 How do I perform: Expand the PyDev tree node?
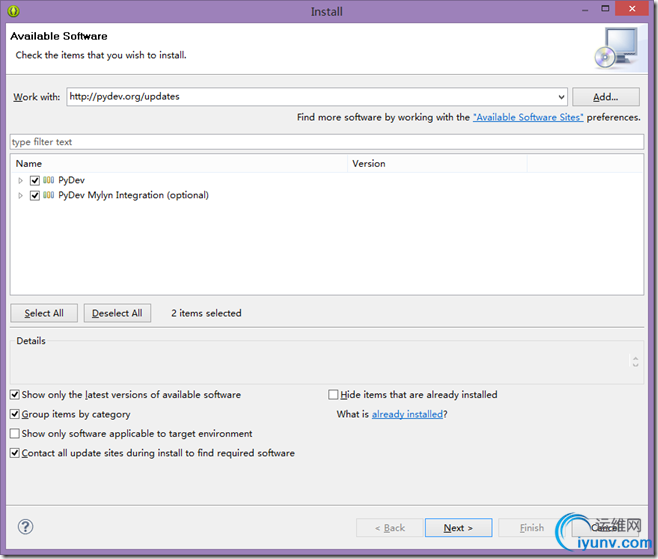coord(20,180)
